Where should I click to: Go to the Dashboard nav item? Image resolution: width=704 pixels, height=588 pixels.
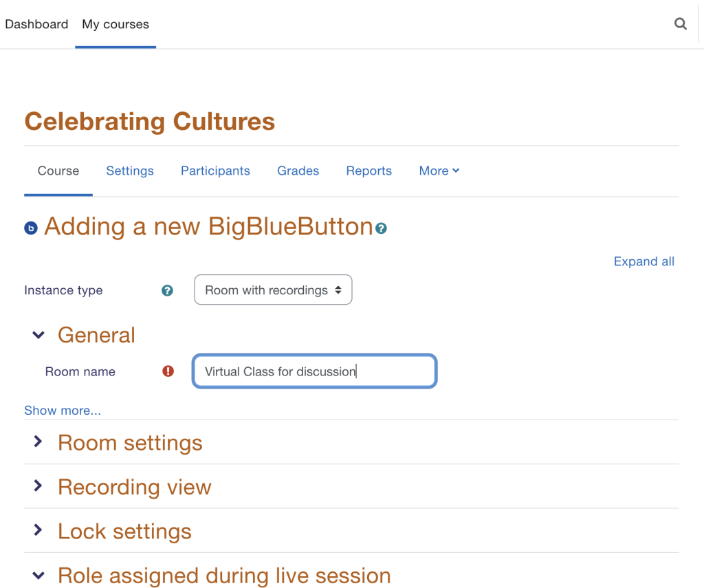[36, 24]
